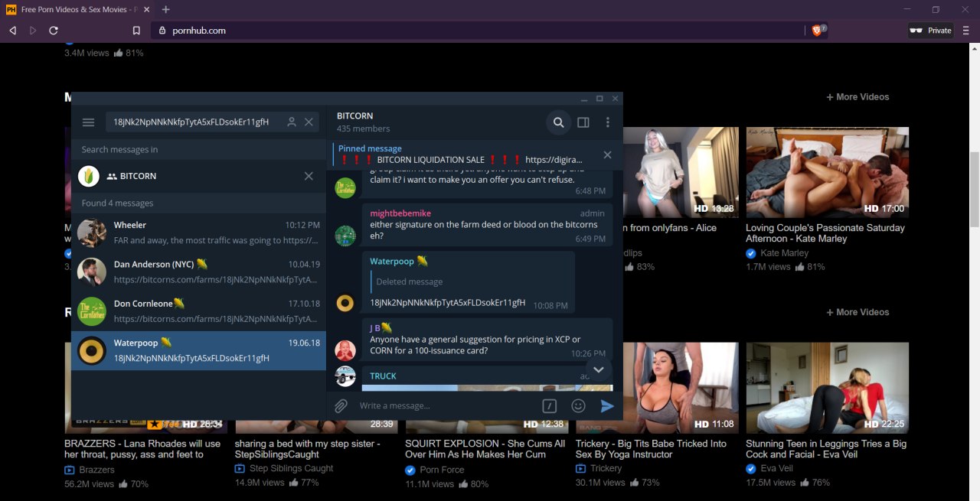Maximize the Telegram window
980x501 pixels.
(599, 99)
